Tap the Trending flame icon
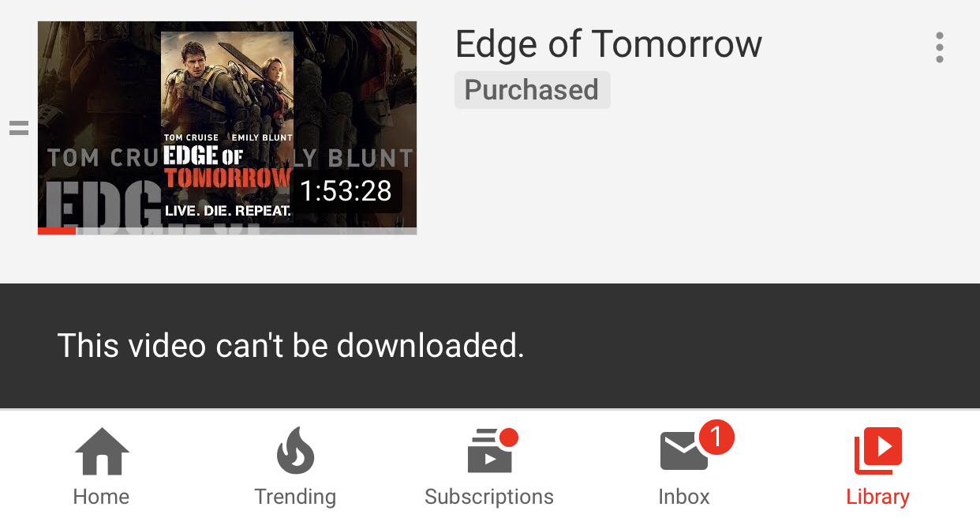Screen dimensions: 980x522 point(295,450)
